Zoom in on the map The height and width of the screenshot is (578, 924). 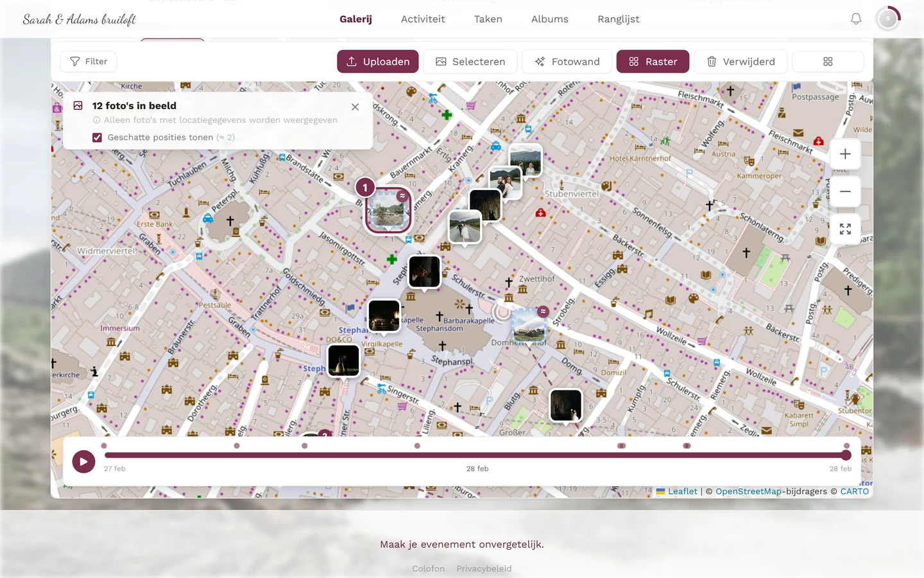[845, 154]
